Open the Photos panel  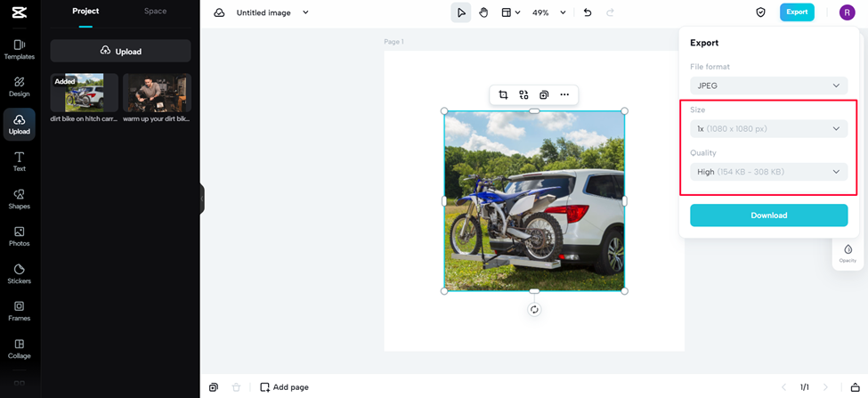click(x=20, y=236)
